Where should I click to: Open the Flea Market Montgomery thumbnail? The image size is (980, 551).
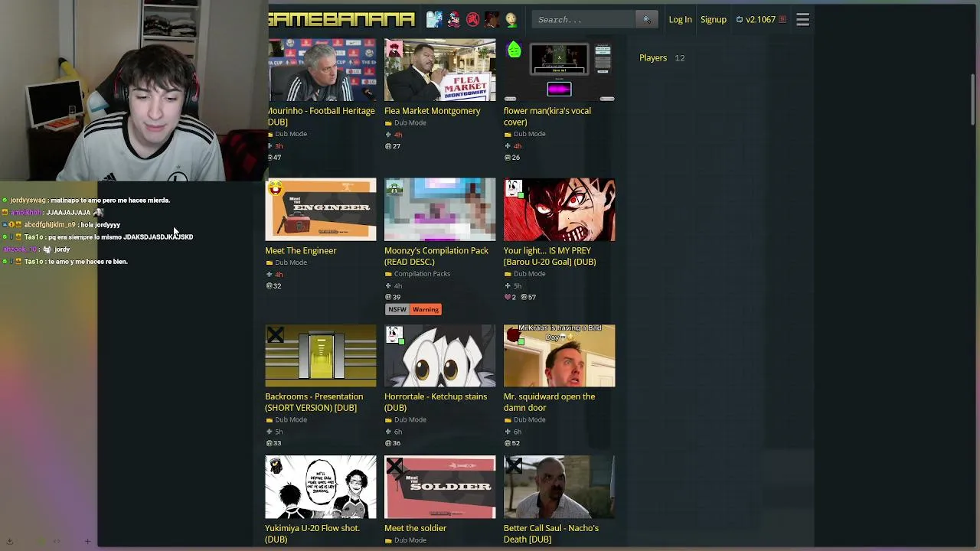click(440, 70)
